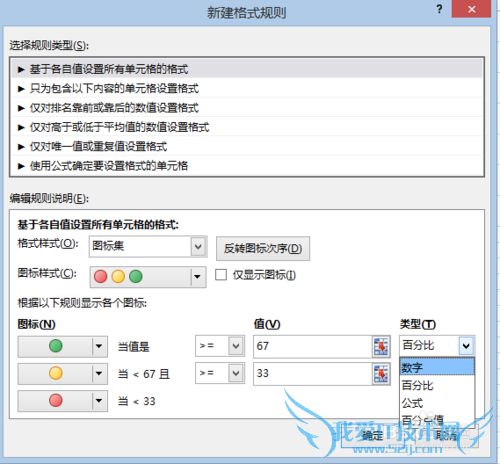Choose 百分比 in the type list
This screenshot has width=500, height=464.
[x=437, y=385]
